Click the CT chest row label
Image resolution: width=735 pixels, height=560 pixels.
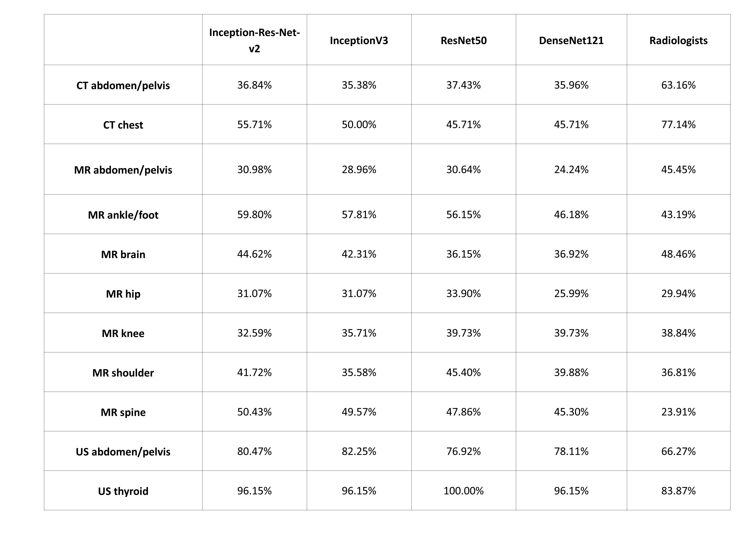click(123, 125)
